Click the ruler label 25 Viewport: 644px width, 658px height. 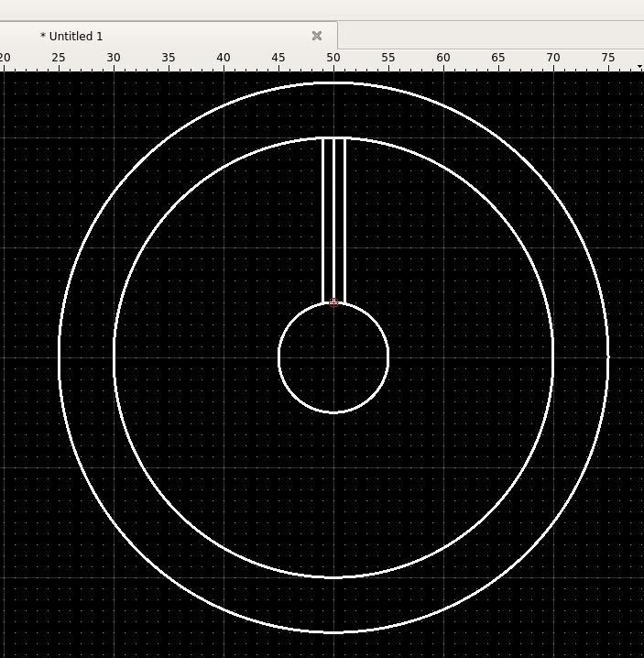point(59,58)
